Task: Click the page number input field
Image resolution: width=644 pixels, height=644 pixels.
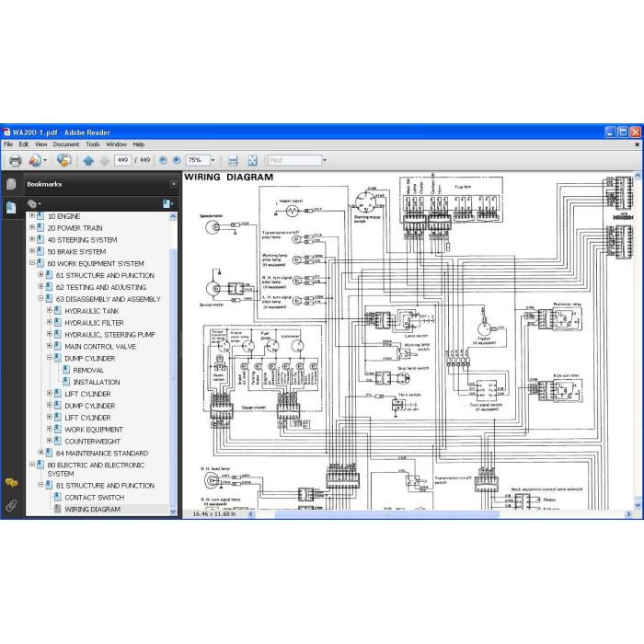Action: click(122, 160)
